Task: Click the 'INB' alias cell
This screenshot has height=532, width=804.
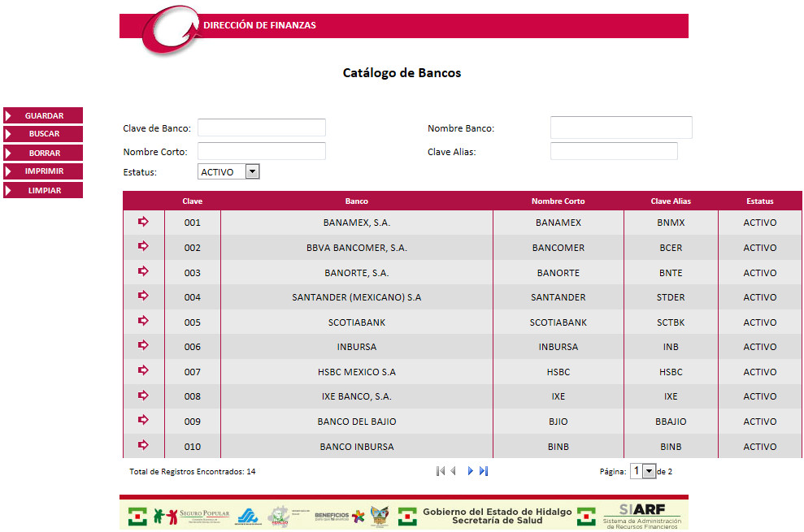Action: 671,347
